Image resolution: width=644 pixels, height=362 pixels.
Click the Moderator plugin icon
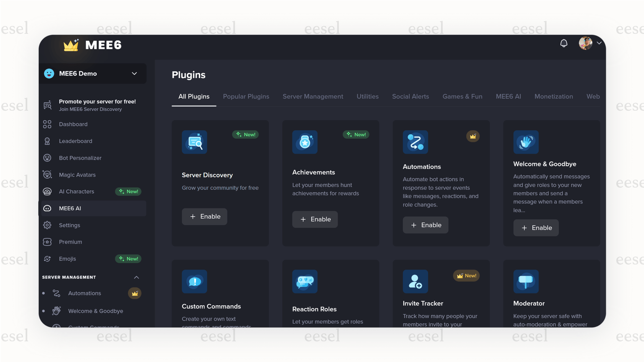[x=526, y=282]
